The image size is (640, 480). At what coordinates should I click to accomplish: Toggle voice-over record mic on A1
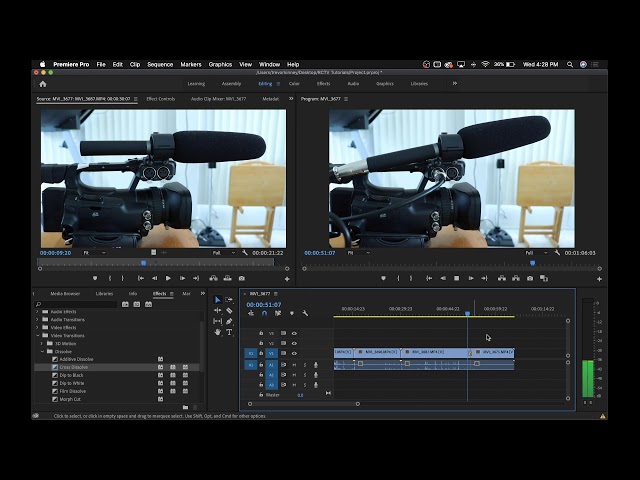pyautogui.click(x=316, y=364)
